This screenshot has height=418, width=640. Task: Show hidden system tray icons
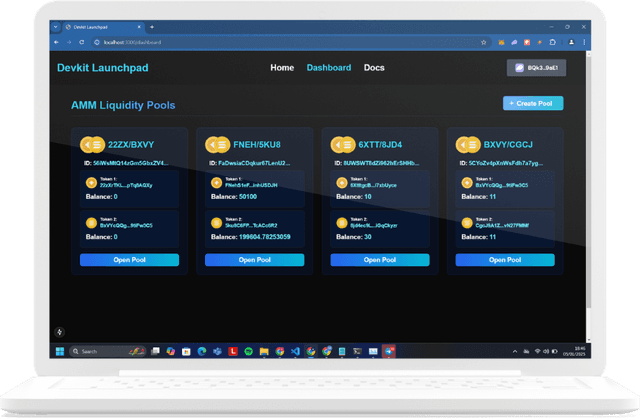click(x=515, y=351)
